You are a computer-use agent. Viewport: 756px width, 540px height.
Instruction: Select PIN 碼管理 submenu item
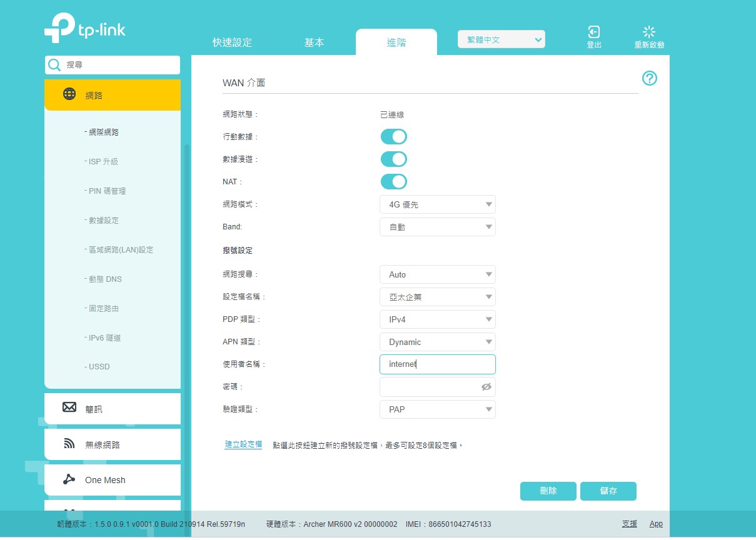coord(106,191)
